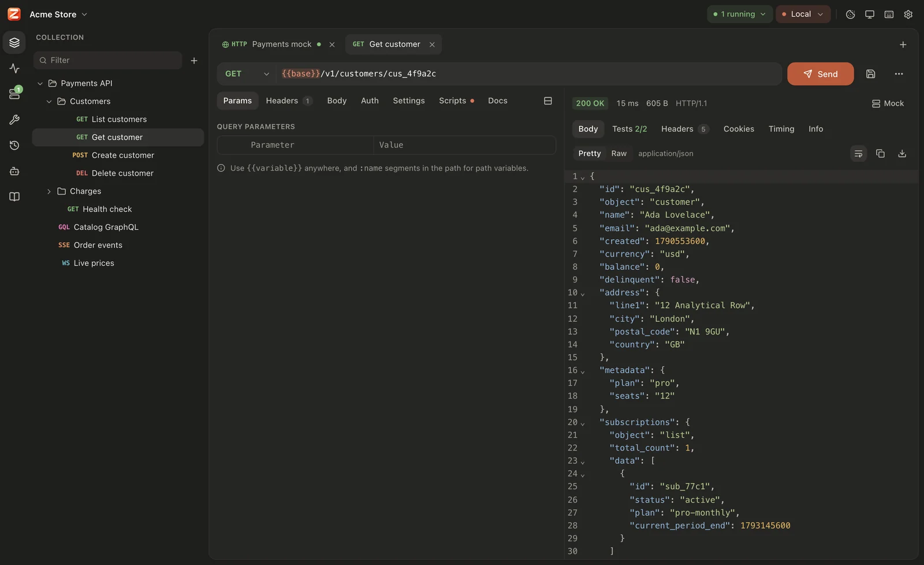Collapse the Customers folder
Viewport: 924px width, 565px height.
coord(49,102)
